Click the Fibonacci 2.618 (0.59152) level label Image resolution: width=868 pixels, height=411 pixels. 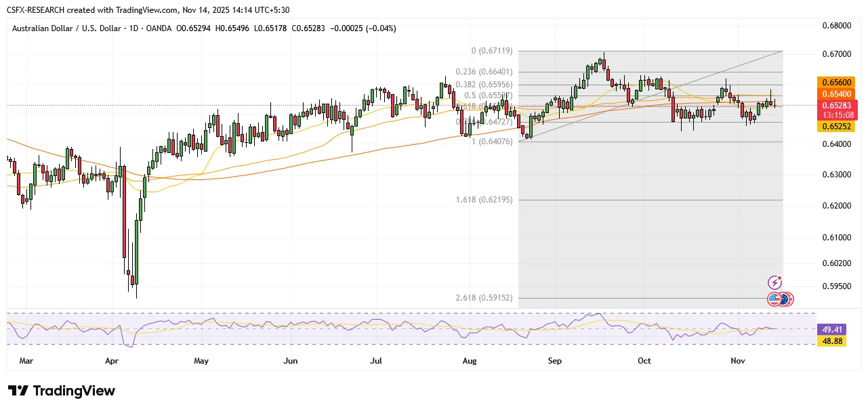pyautogui.click(x=485, y=297)
